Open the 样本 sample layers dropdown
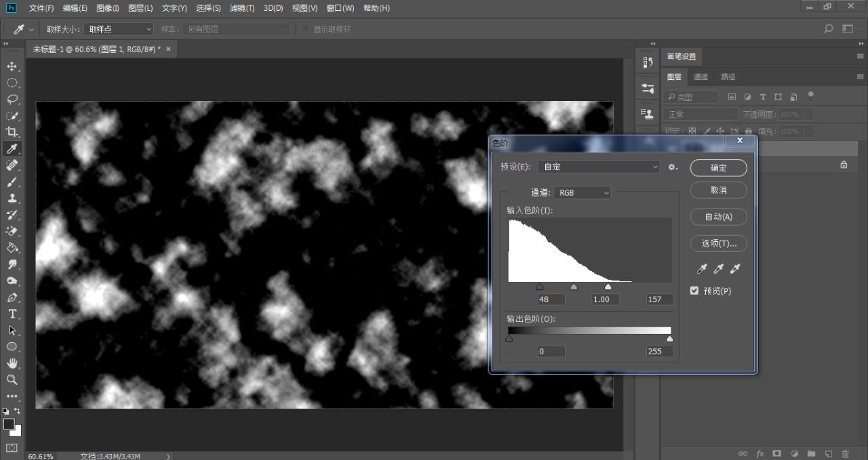Viewport: 868px width, 460px height. click(237, 29)
